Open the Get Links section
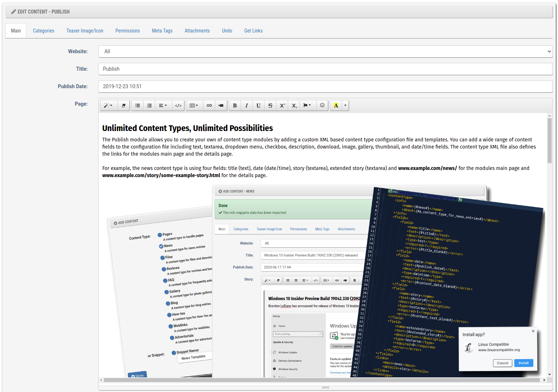Viewport: 558px width, 392px height. [x=253, y=31]
